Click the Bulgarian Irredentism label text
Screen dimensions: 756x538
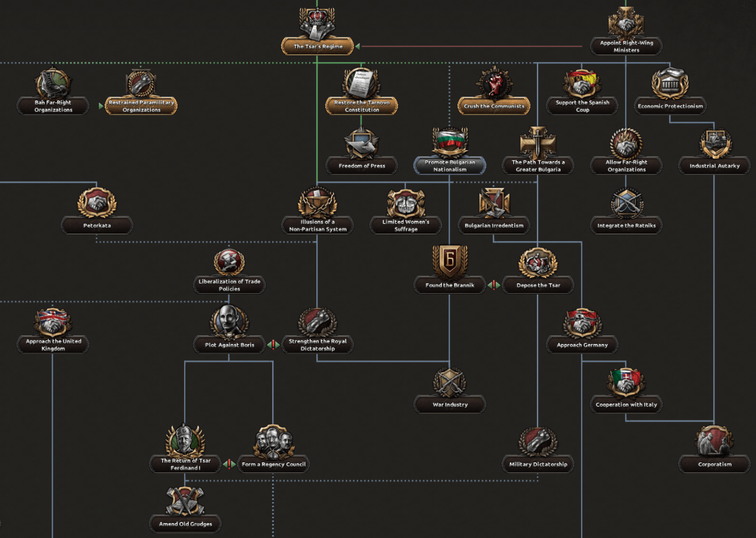pos(494,226)
